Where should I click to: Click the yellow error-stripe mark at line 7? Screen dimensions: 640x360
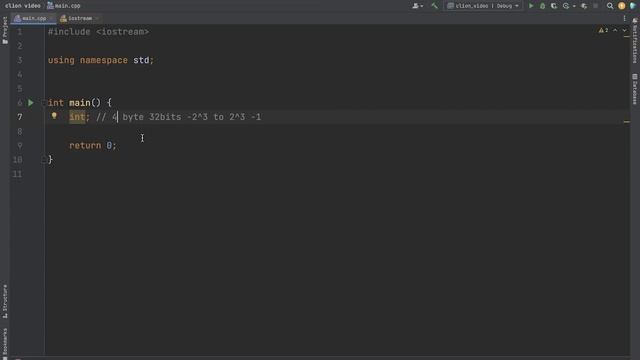click(x=627, y=122)
